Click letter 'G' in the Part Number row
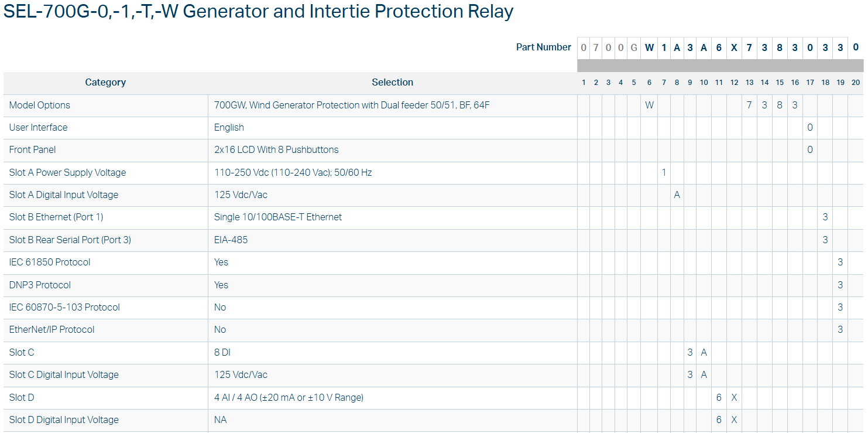The image size is (868, 433). tap(634, 48)
